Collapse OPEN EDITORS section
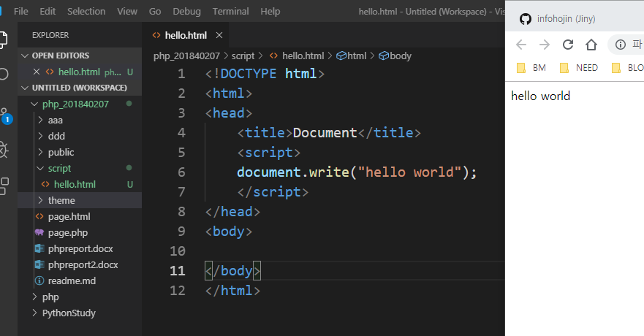This screenshot has height=336, width=644. tap(25, 56)
